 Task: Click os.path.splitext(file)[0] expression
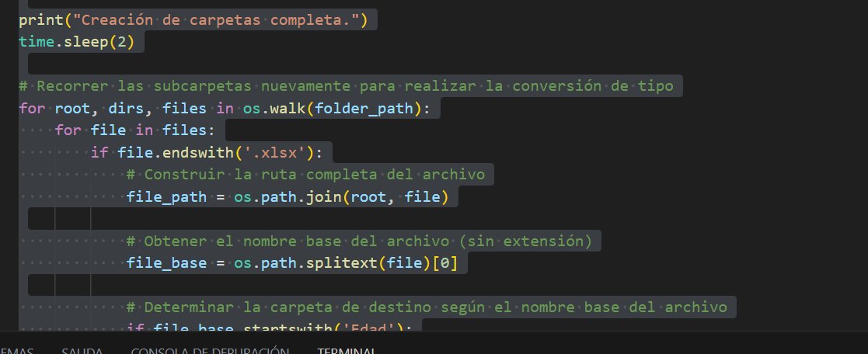pos(346,263)
